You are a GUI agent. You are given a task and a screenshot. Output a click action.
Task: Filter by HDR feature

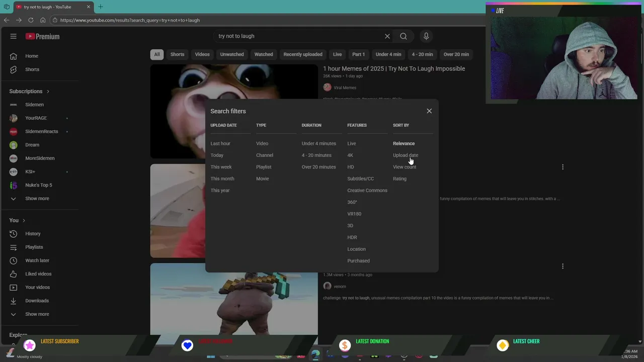tap(352, 237)
